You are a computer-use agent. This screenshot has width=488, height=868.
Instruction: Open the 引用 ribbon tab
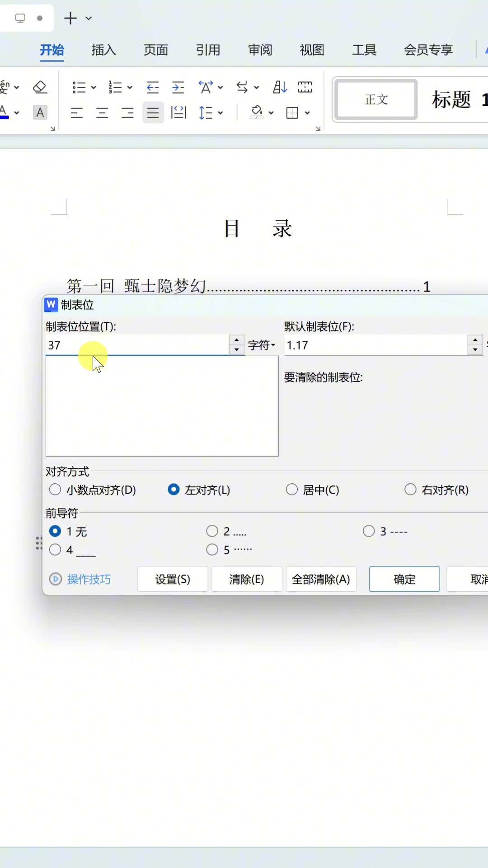[208, 50]
